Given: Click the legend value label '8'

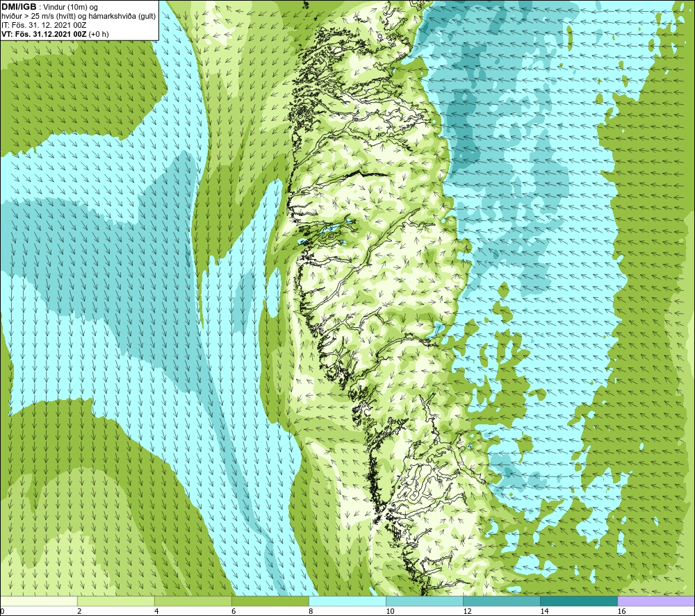Looking at the screenshot, I should [x=311, y=611].
